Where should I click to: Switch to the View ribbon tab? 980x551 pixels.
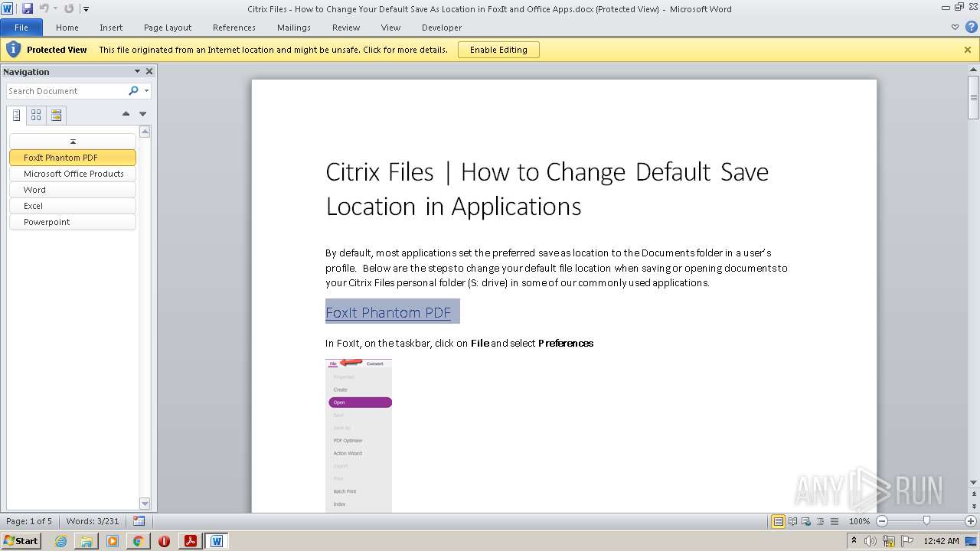pos(390,28)
